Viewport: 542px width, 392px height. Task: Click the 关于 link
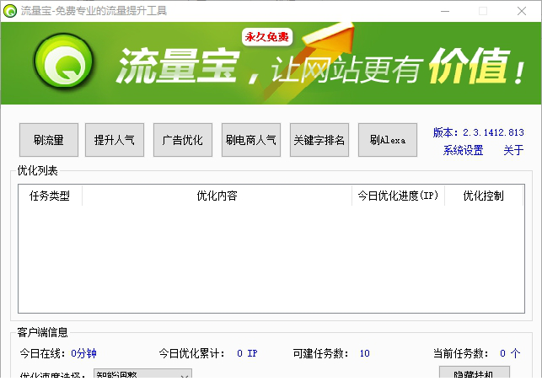[513, 150]
